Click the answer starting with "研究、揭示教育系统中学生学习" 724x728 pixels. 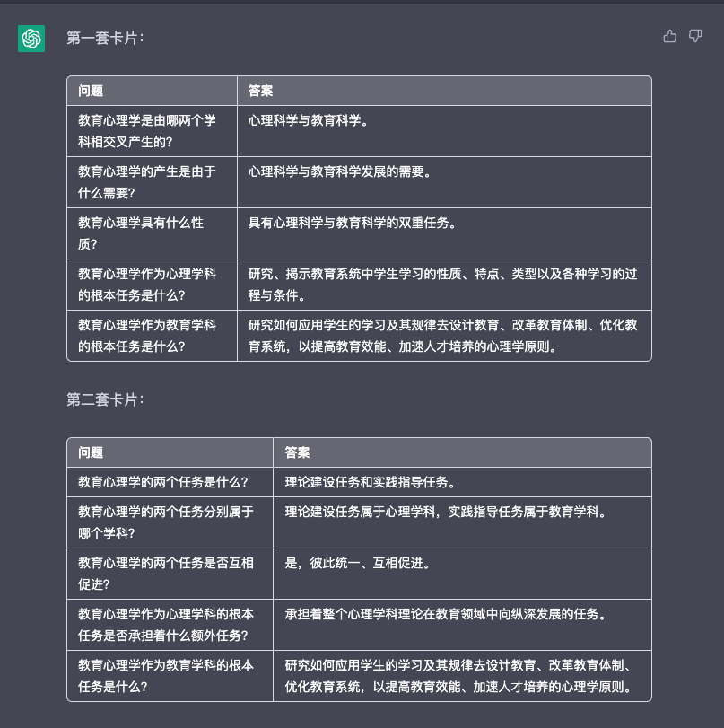(x=443, y=285)
